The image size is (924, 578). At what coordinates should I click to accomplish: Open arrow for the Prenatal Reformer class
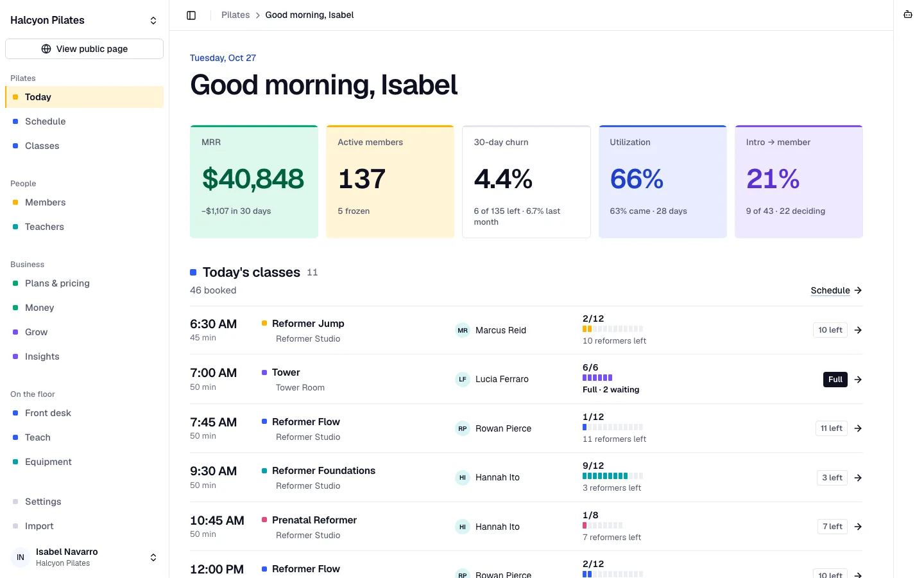tap(858, 527)
